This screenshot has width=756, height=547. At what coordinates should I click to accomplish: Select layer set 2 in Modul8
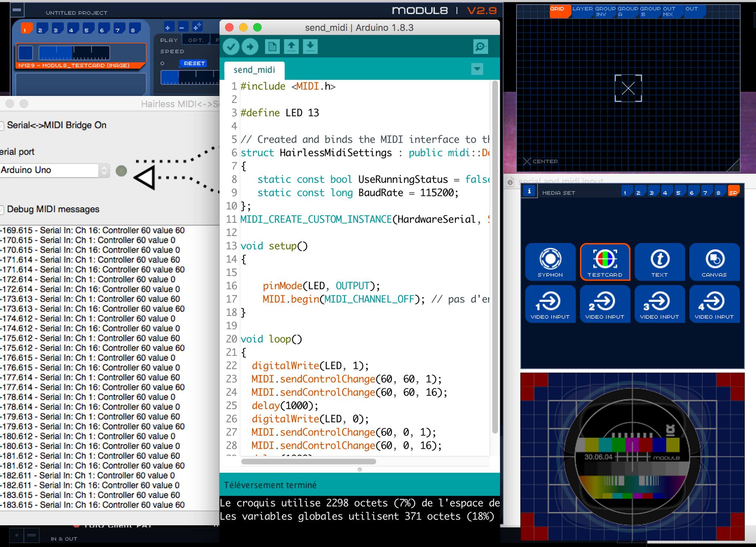41,29
